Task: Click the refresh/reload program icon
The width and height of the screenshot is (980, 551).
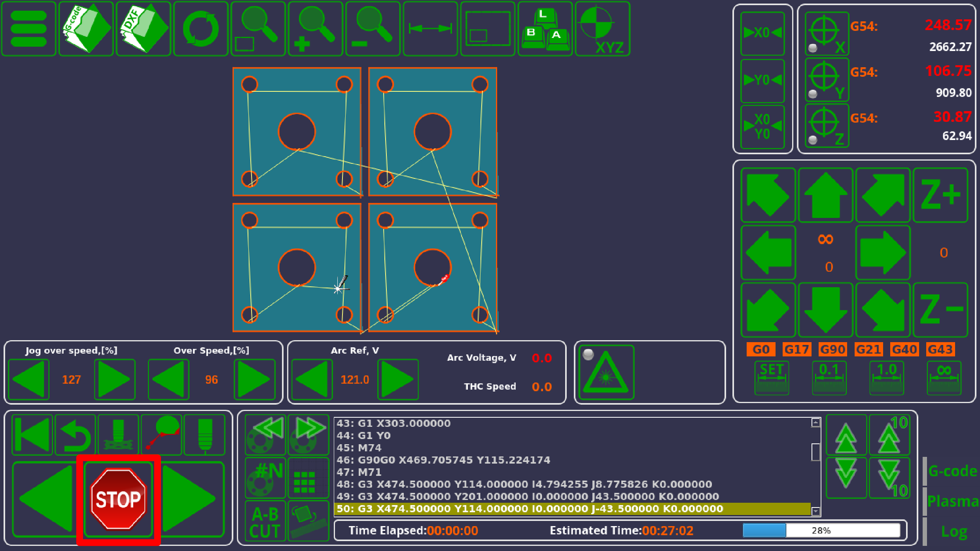Action: 201,29
